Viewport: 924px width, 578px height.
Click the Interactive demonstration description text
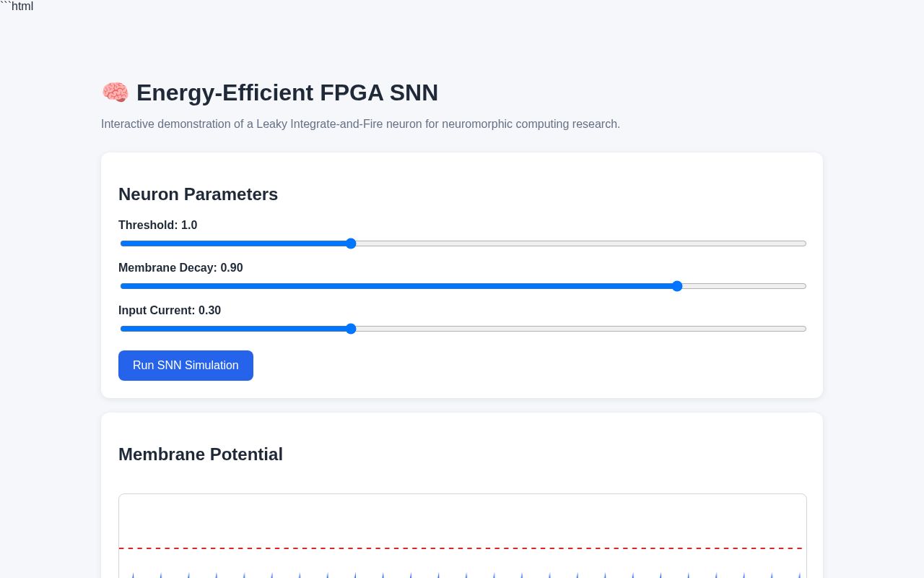[360, 124]
